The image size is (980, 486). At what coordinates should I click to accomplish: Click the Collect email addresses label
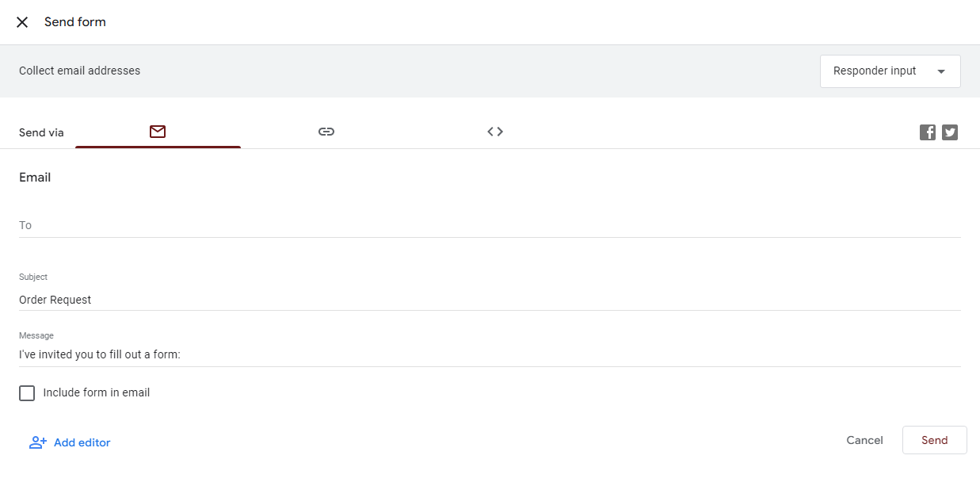point(79,71)
